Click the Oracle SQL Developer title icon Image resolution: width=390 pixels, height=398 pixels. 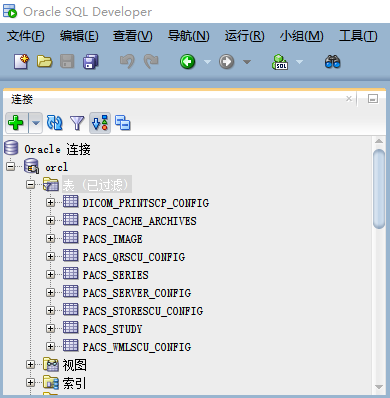(10, 11)
